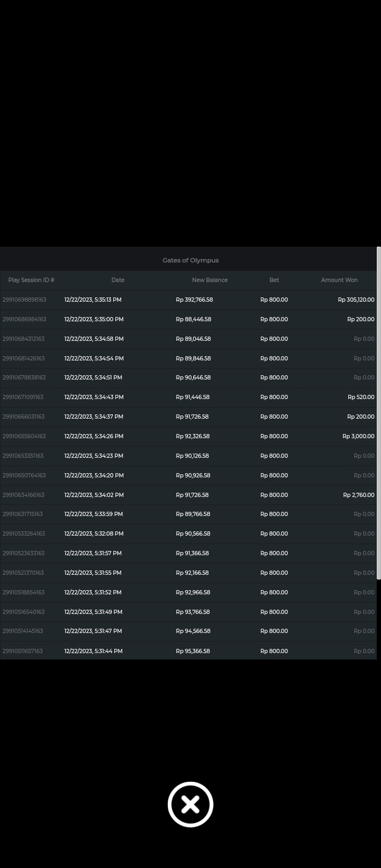Screen dimensions: 381x868
Task: Click the New Balance column header
Action: pyautogui.click(x=210, y=280)
